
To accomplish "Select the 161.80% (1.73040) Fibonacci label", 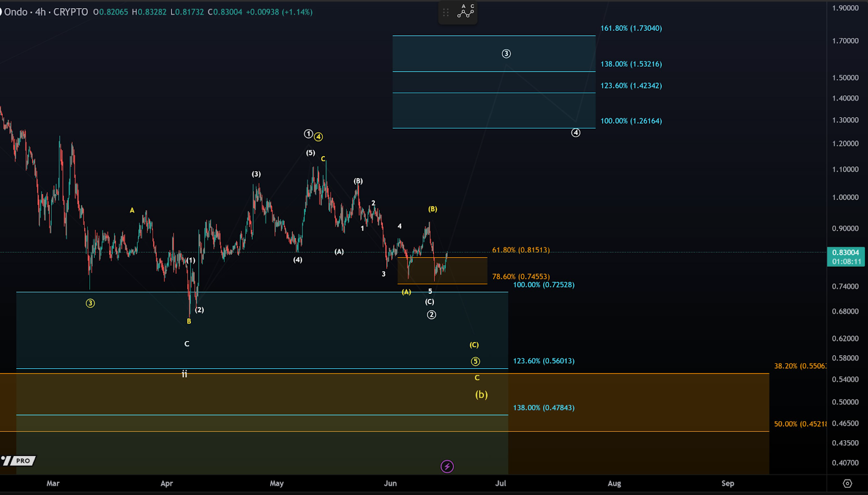I will point(631,28).
